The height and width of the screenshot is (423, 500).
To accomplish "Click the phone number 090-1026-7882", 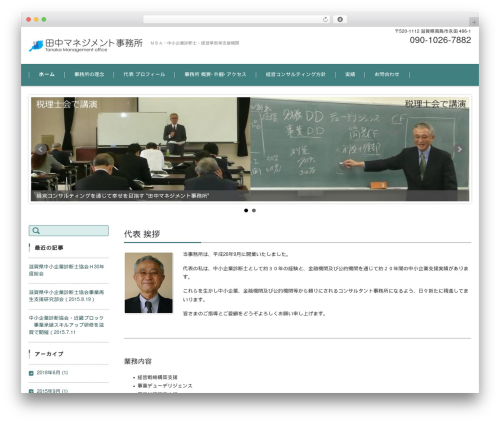I will click(x=440, y=40).
